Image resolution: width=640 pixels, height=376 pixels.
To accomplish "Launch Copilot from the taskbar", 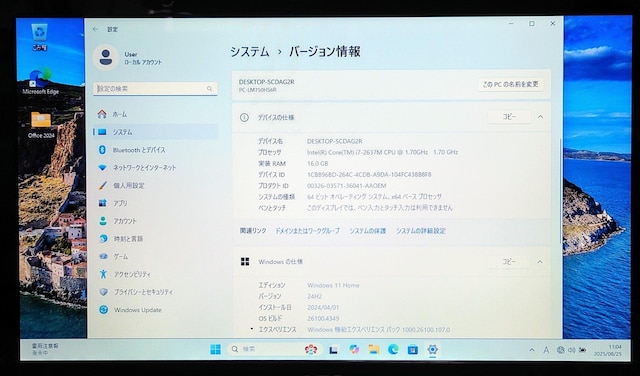I will coord(354,349).
